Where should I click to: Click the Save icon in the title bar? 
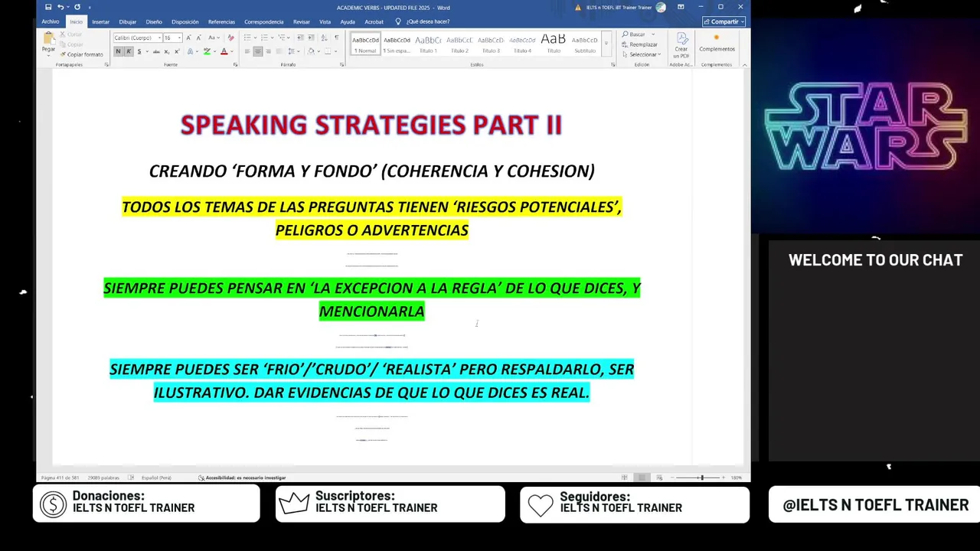tap(48, 7)
